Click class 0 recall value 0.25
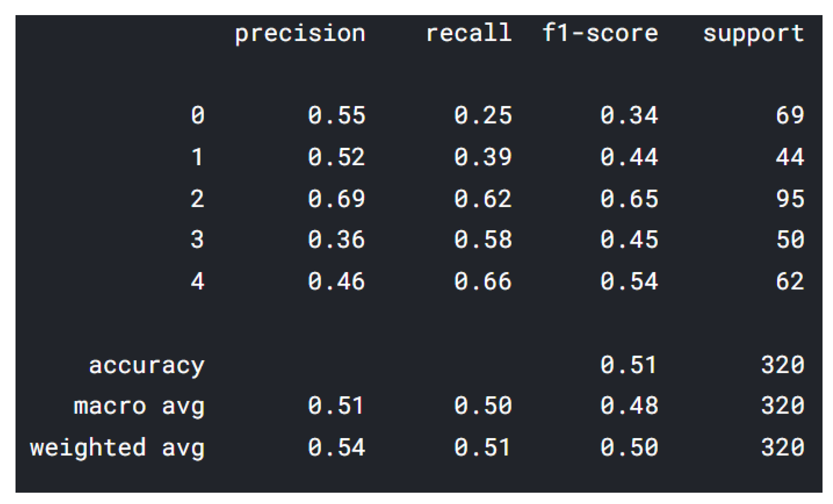833x504 pixels. pos(483,115)
